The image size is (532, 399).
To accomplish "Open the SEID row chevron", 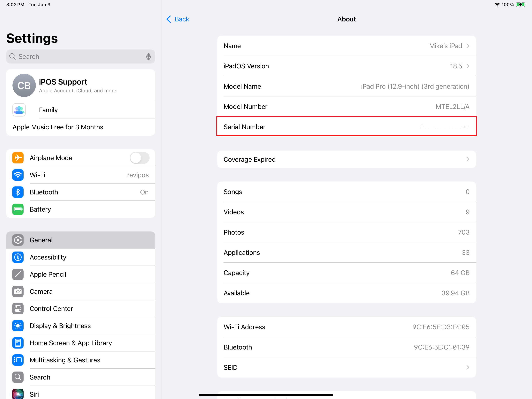I will click(x=468, y=367).
